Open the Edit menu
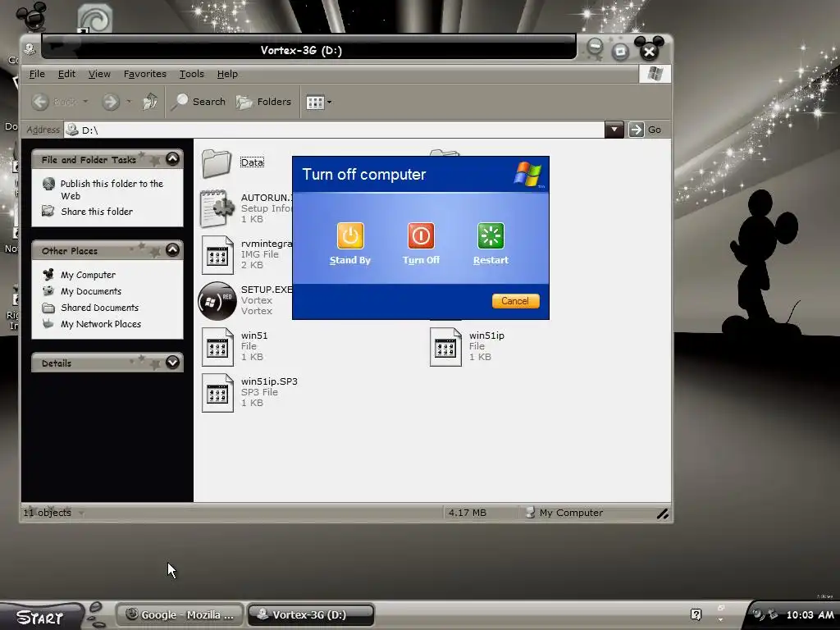 66,74
